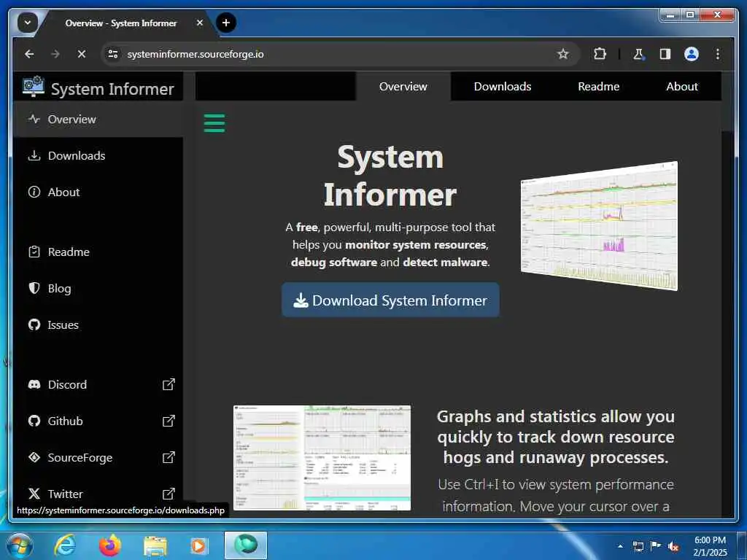Open the Chrome Labs flask icon
747x560 pixels.
638,54
